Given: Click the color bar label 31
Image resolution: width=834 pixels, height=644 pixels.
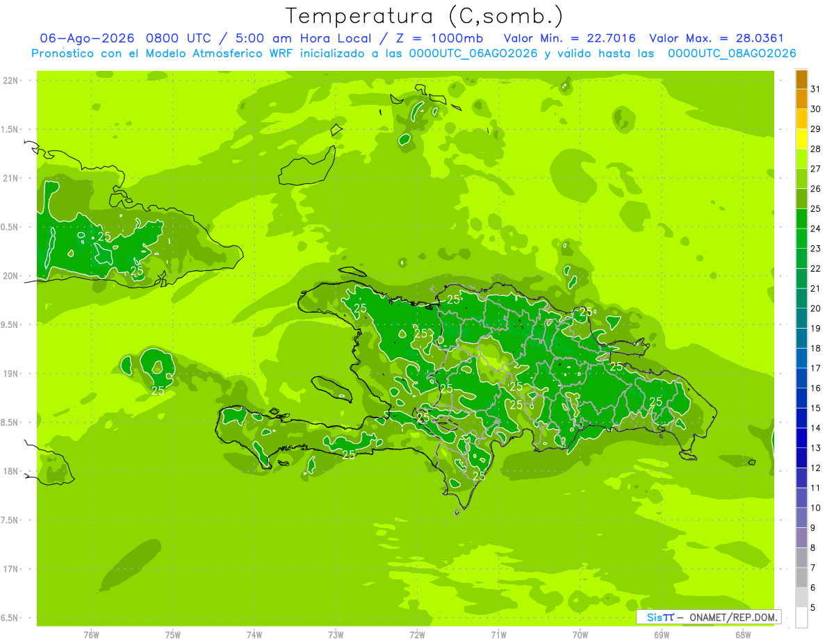Looking at the screenshot, I should tap(816, 90).
